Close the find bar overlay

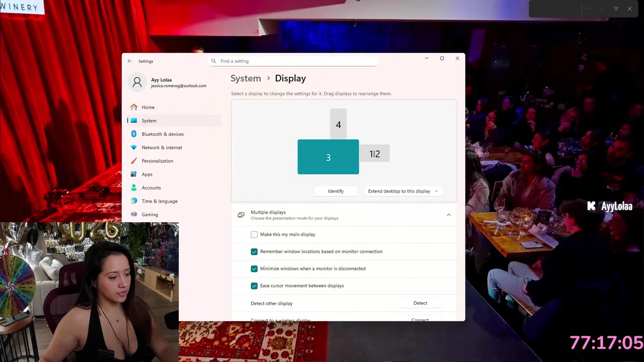(x=629, y=9)
